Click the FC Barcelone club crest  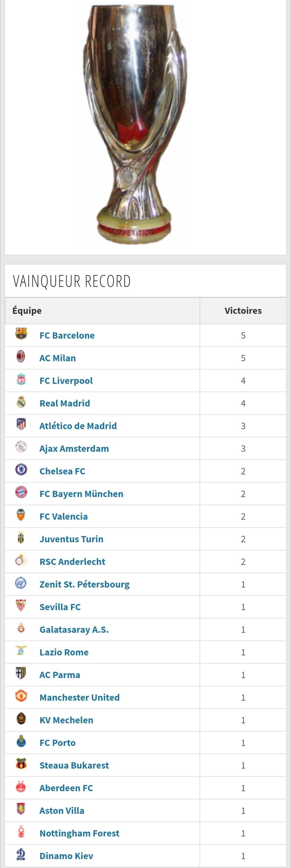[x=21, y=334]
